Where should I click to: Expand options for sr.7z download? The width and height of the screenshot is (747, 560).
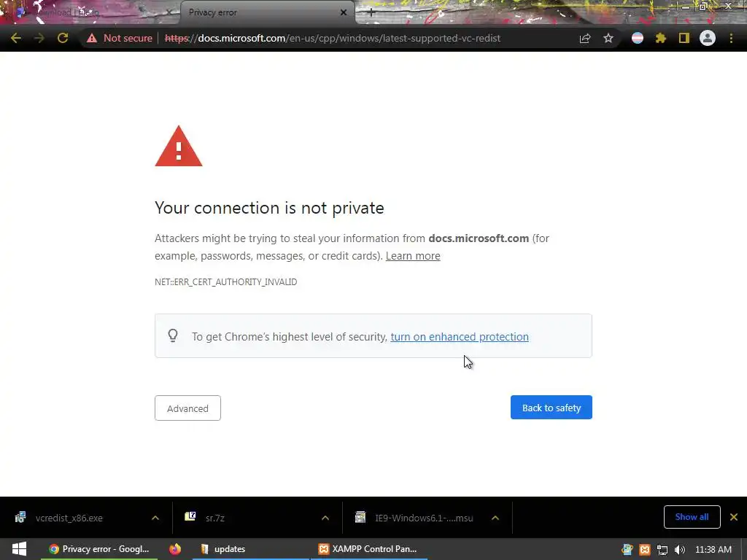coord(325,518)
